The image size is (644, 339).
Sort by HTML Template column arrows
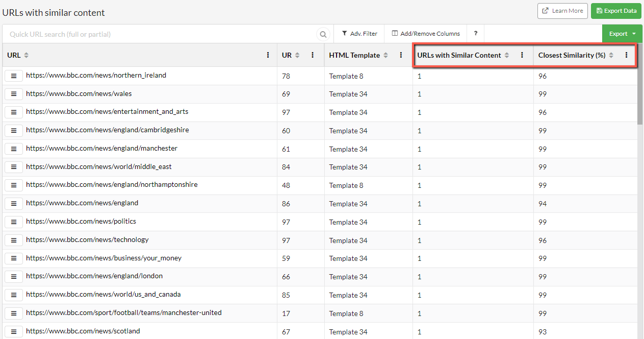point(385,55)
